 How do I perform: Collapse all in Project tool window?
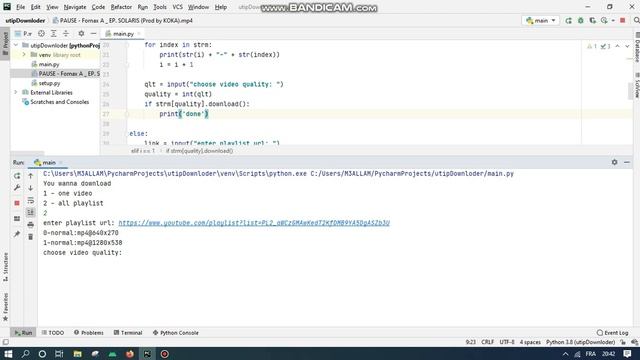click(66, 34)
